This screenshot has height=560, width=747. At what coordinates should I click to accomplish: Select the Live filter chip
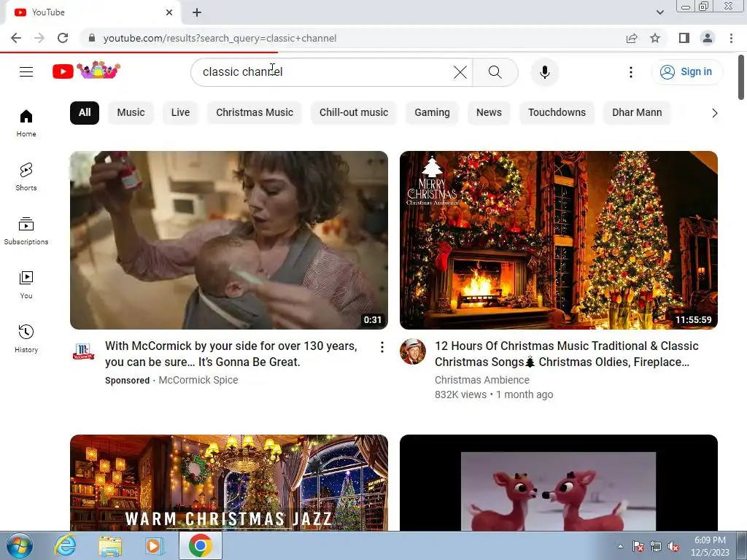point(180,113)
